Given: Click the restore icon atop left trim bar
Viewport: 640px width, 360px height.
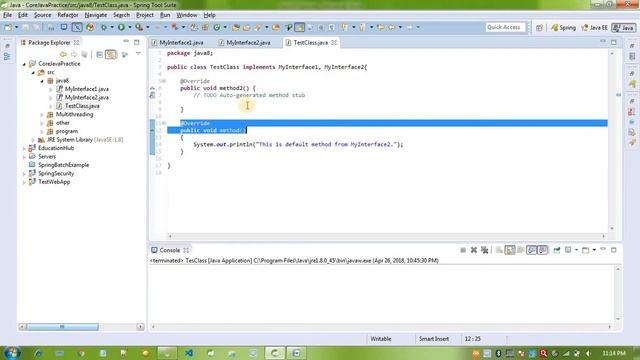Looking at the screenshot, I should click(7, 46).
